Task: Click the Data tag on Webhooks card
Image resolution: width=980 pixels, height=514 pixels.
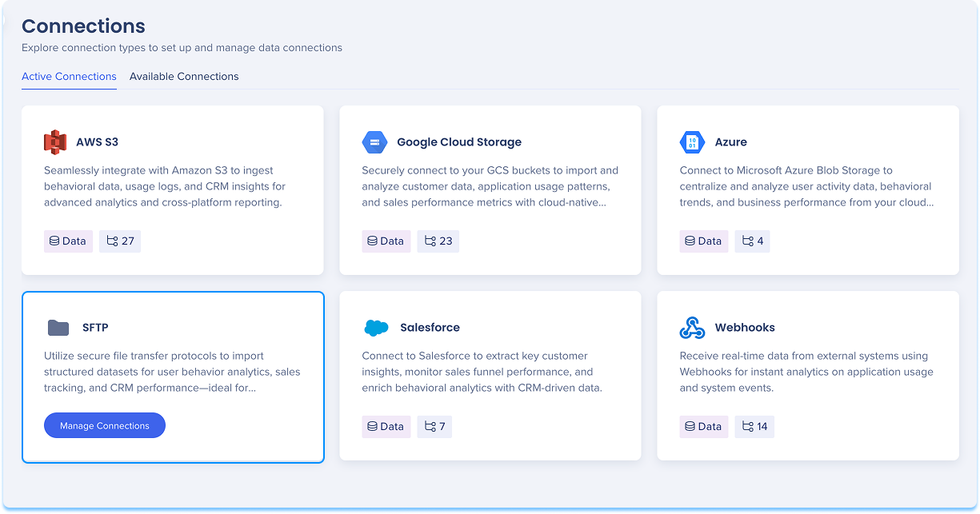Action: 704,427
